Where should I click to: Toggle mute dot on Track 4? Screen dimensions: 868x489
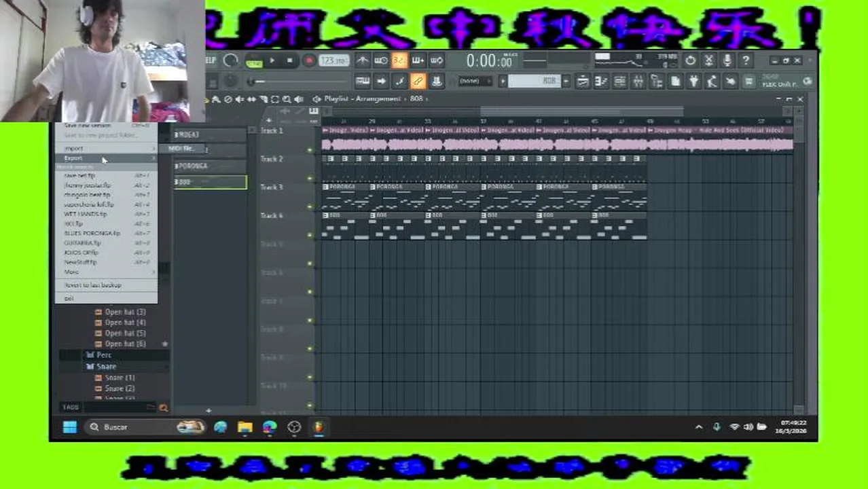(310, 235)
